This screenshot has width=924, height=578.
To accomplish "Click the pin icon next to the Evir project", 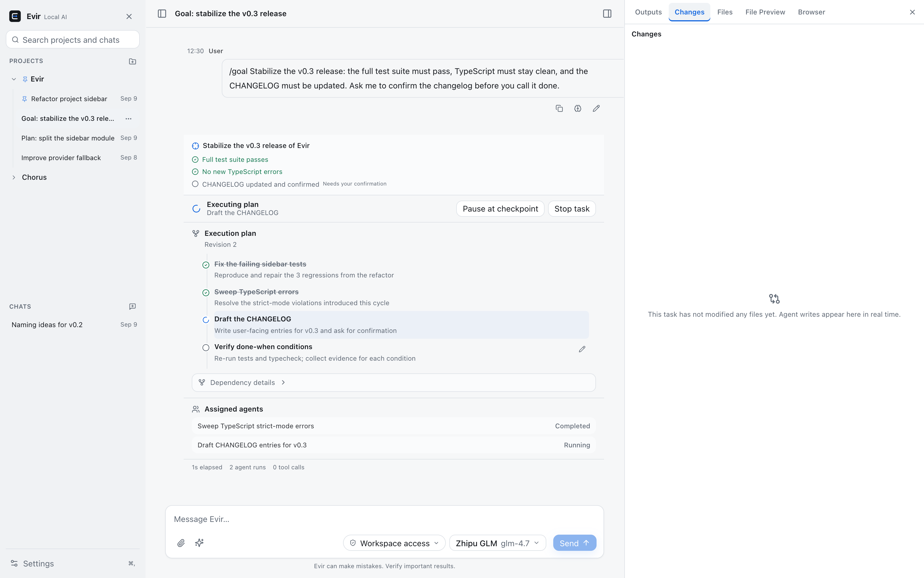I will [25, 79].
